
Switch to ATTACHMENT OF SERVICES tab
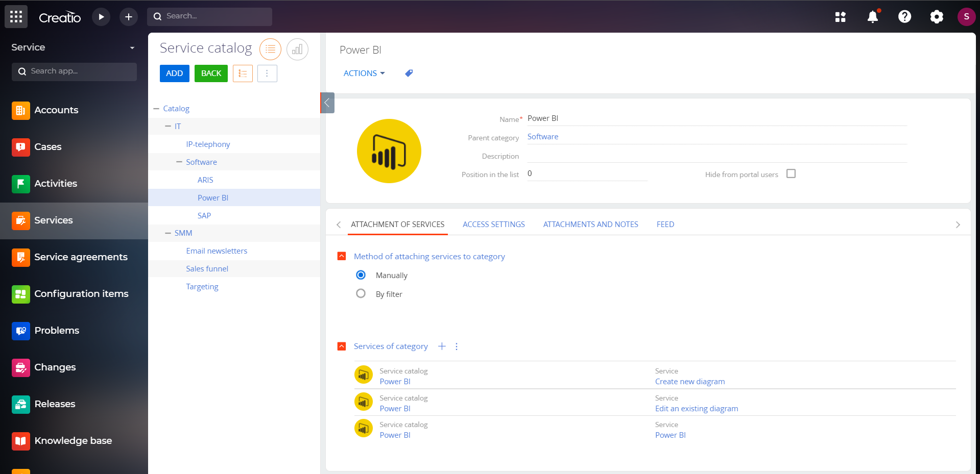(397, 224)
